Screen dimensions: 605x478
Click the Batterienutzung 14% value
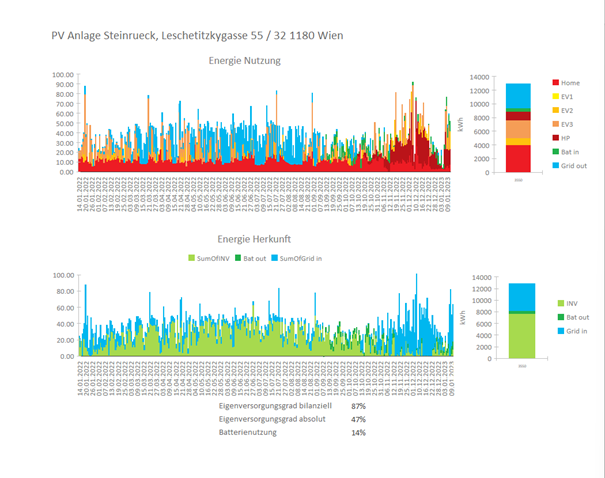pos(357,433)
